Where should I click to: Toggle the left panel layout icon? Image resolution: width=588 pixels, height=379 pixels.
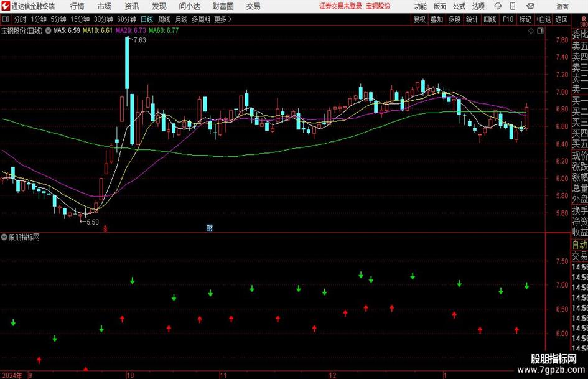click(x=6, y=19)
